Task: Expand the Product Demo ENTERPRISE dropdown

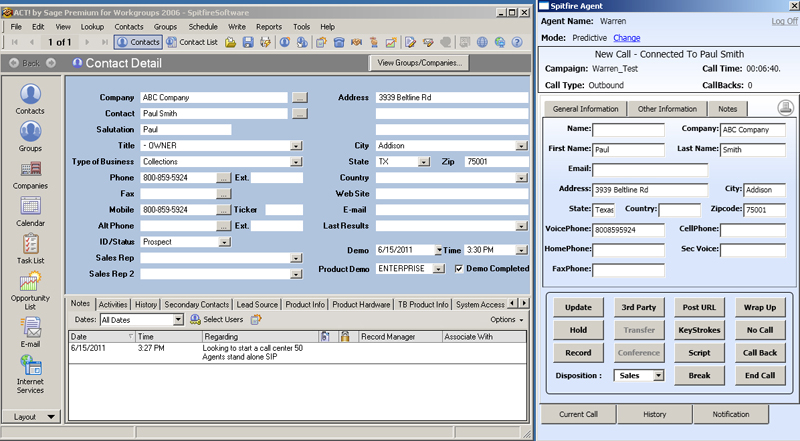Action: (x=437, y=269)
